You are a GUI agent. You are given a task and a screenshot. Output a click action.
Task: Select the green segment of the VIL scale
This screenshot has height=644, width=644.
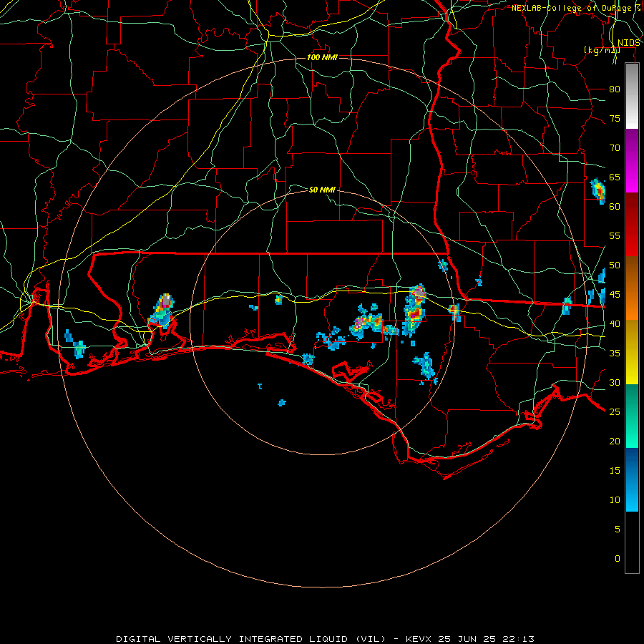[632, 416]
